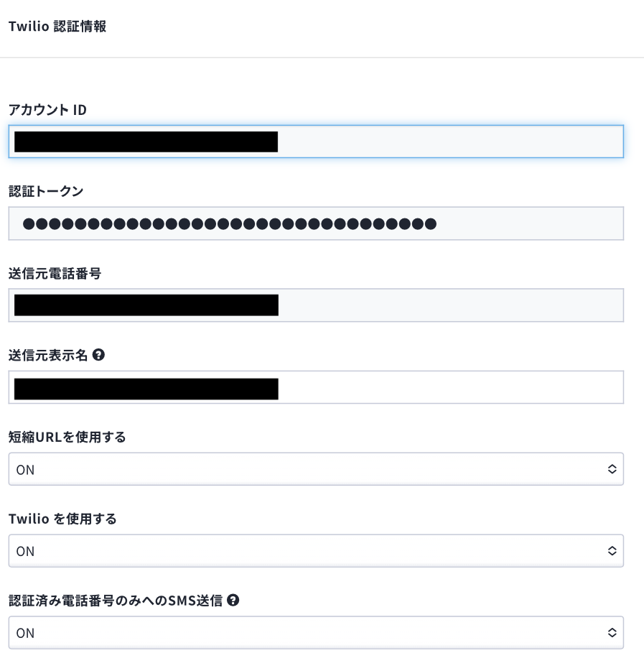The image size is (644, 671).
Task: Click the masked dots in the 認証トークン field
Action: click(228, 223)
